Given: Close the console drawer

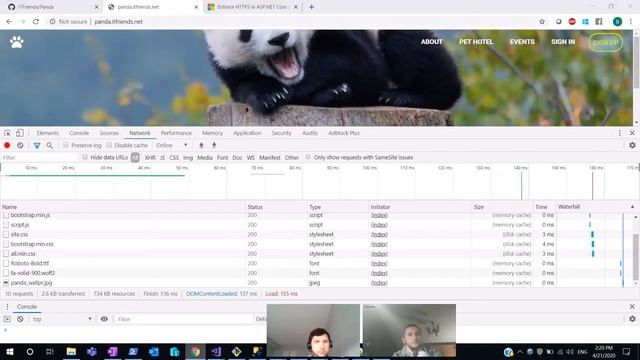Looking at the screenshot, I should click(632, 307).
